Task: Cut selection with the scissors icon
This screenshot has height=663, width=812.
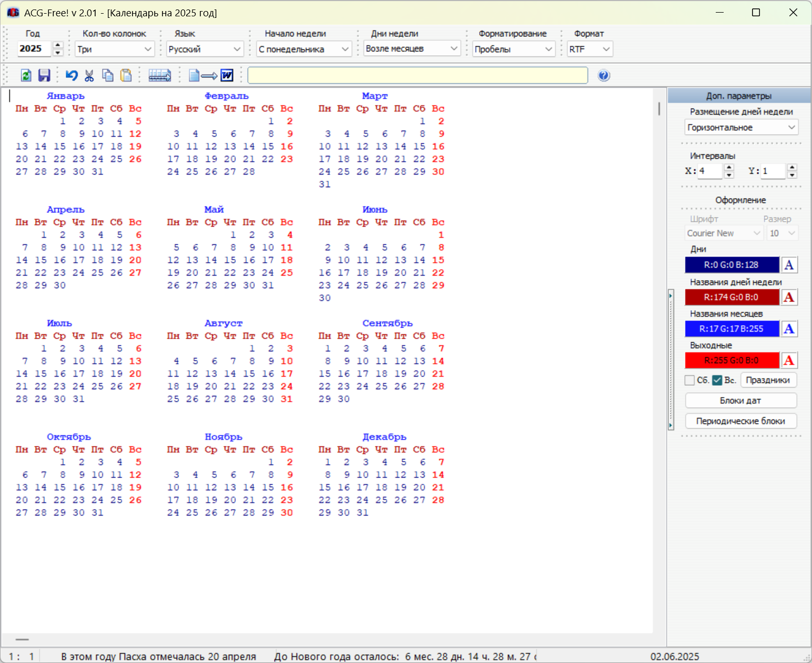Action: pyautogui.click(x=89, y=75)
